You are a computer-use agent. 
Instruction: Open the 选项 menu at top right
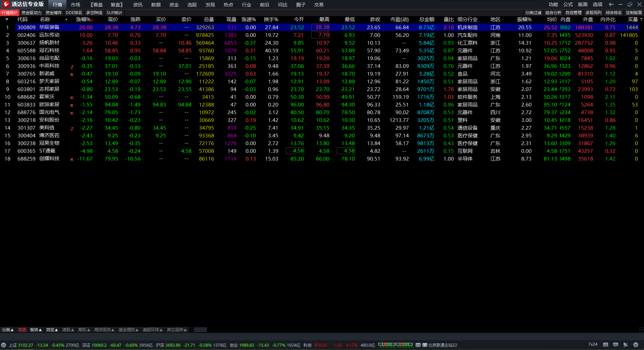click(598, 4)
